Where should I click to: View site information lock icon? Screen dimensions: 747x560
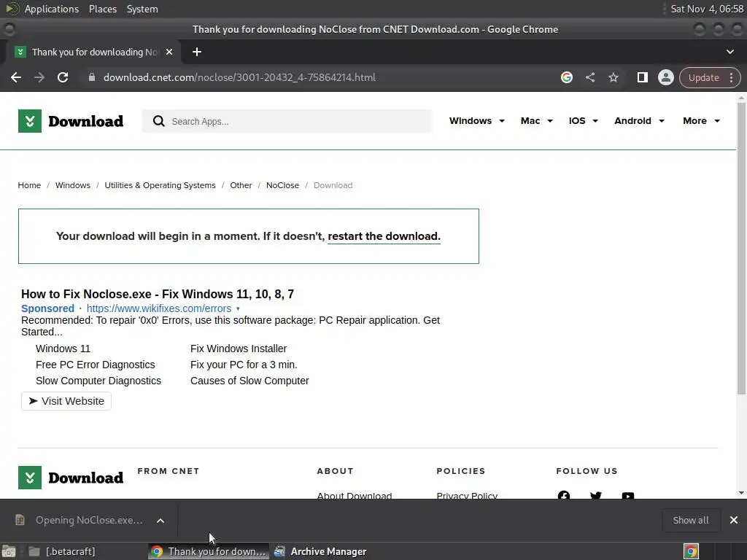(92, 77)
